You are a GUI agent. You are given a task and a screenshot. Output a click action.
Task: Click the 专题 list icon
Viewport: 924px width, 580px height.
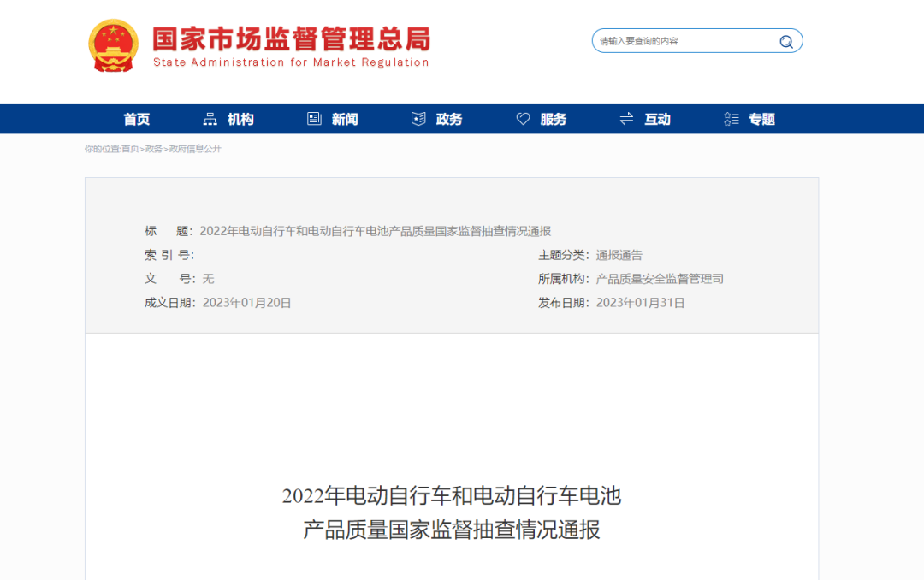(731, 119)
